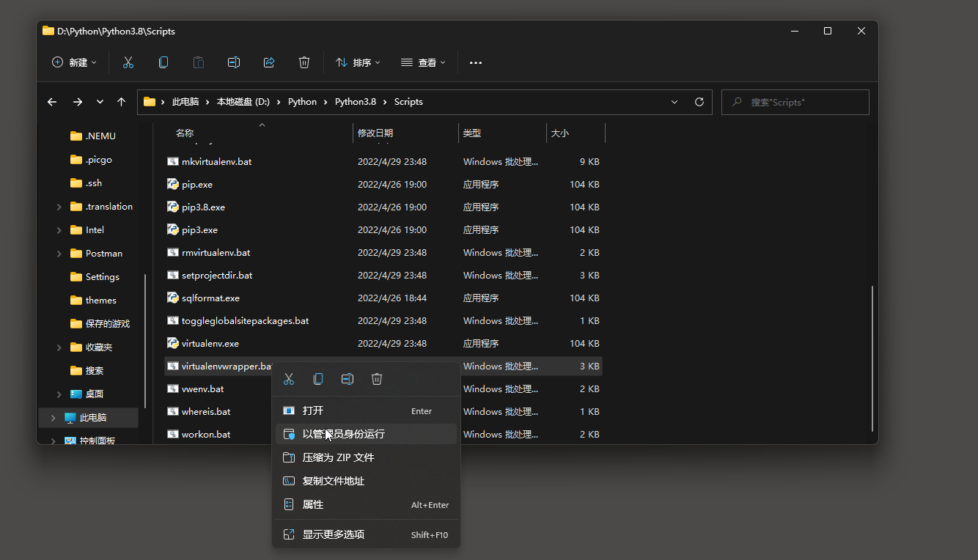
Task: Click the mkvirtualenv.bat file icon
Action: point(173,161)
